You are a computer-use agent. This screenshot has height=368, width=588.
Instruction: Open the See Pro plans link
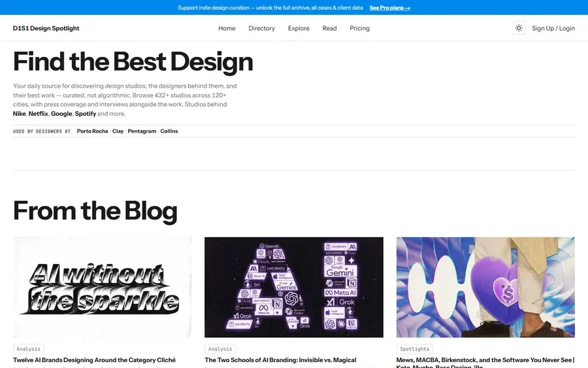tap(389, 7)
